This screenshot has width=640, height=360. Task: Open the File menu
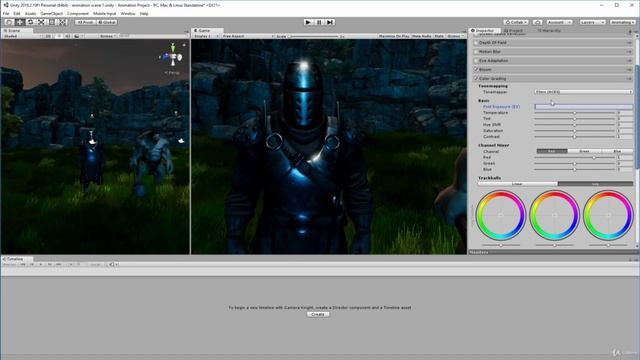tap(6, 13)
